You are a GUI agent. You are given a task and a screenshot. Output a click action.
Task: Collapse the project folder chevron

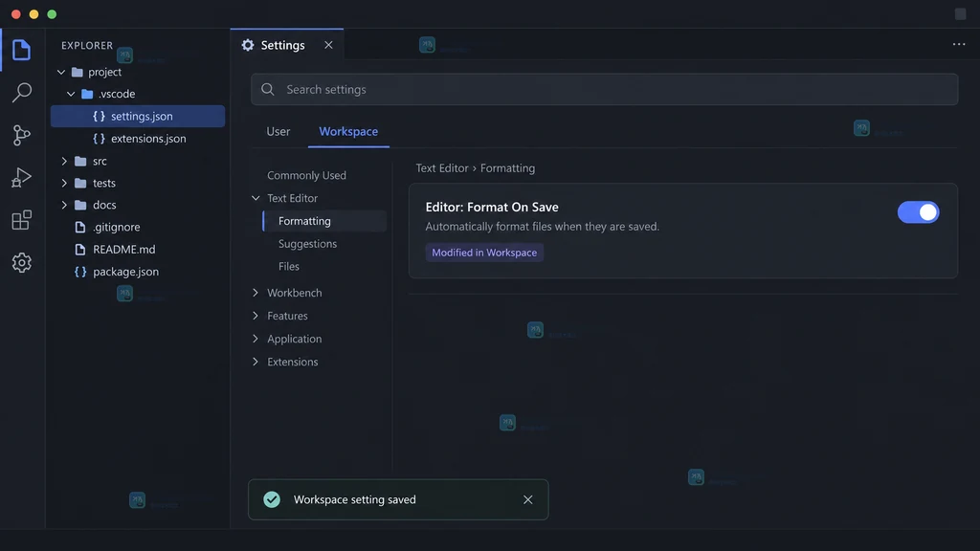point(61,72)
